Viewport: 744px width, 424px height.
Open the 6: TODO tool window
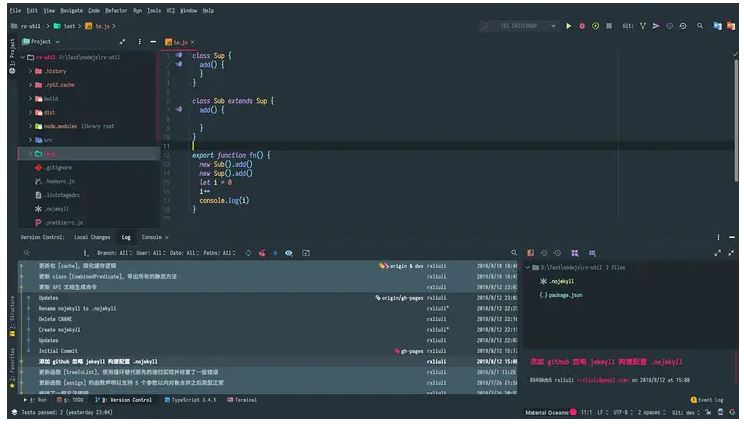click(70, 400)
